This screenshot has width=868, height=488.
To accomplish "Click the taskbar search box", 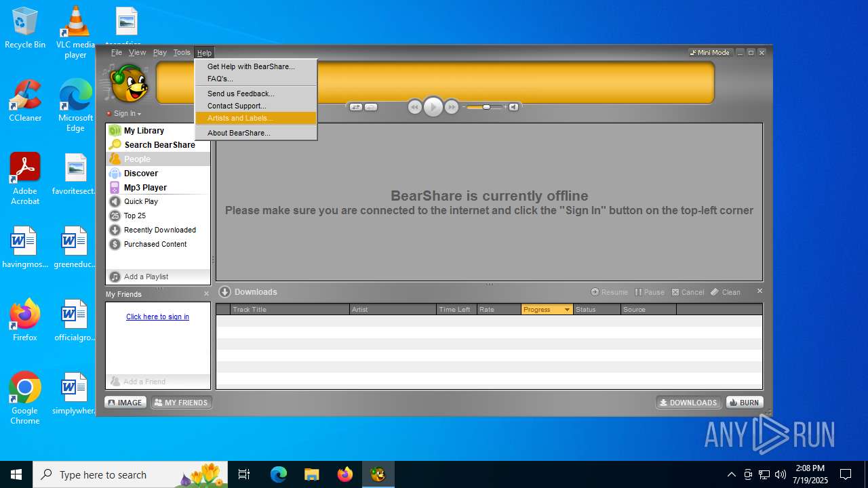I will (131, 474).
